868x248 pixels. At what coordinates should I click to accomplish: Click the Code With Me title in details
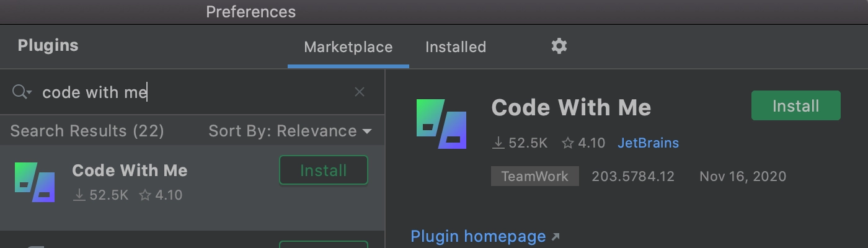571,108
